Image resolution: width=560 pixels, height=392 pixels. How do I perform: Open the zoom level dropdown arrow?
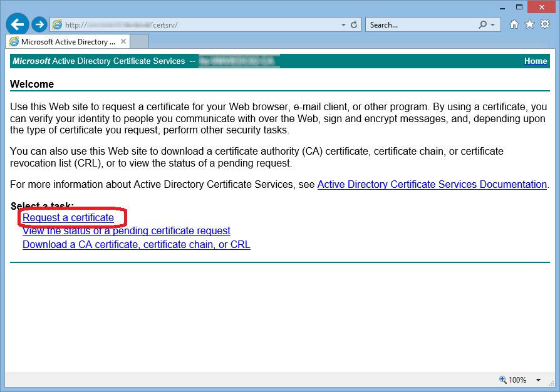(538, 379)
